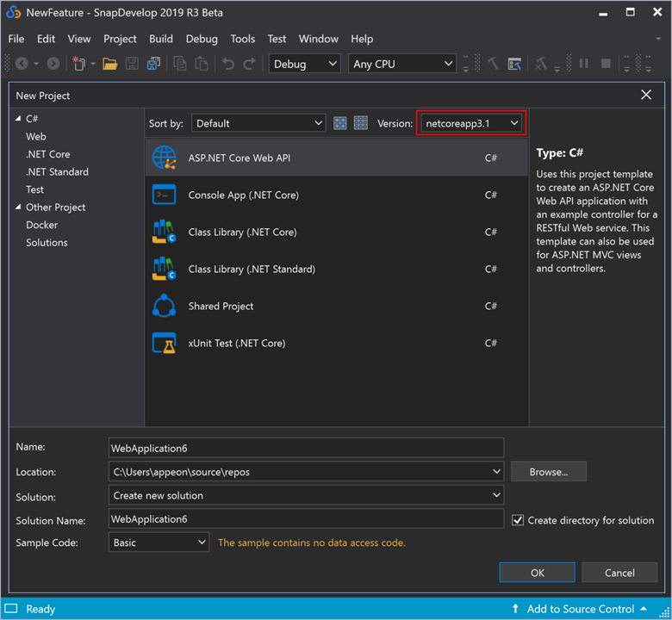
Task: Click the Console App template icon
Action: pos(165,195)
